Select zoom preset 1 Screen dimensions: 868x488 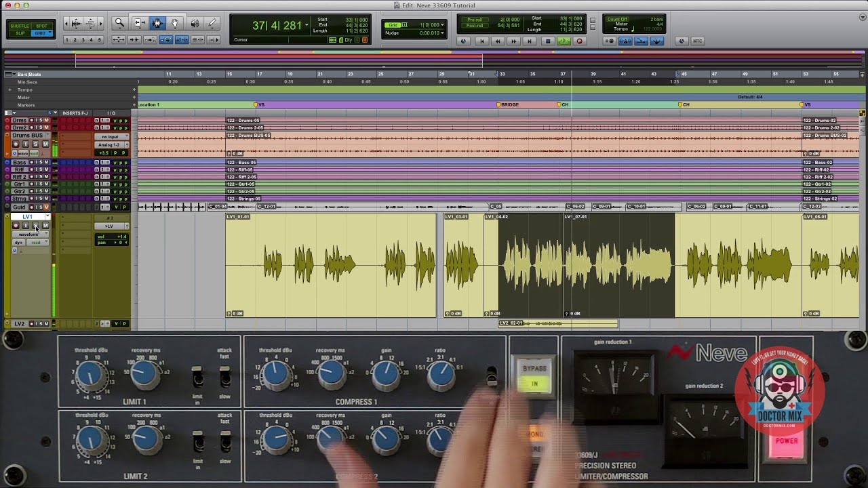(x=68, y=40)
